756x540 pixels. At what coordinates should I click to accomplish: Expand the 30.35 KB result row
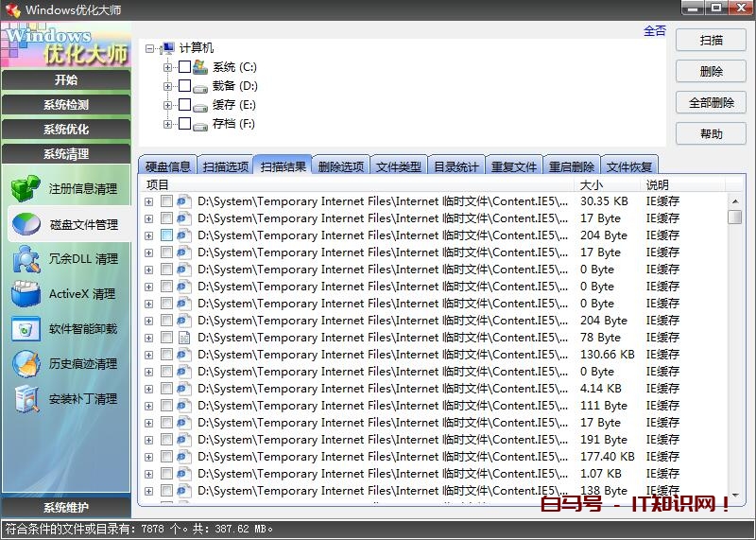(x=148, y=201)
